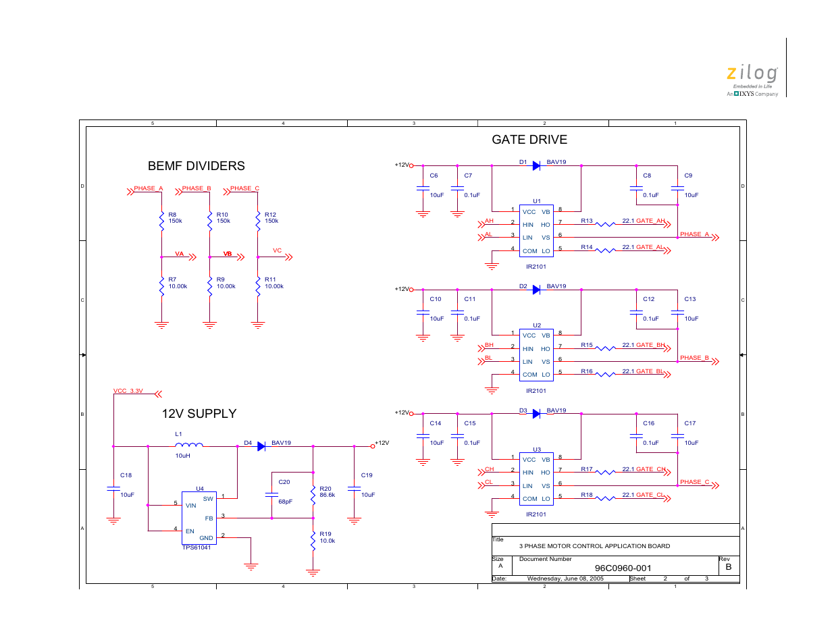Click the Rev B field in title block

point(729,567)
